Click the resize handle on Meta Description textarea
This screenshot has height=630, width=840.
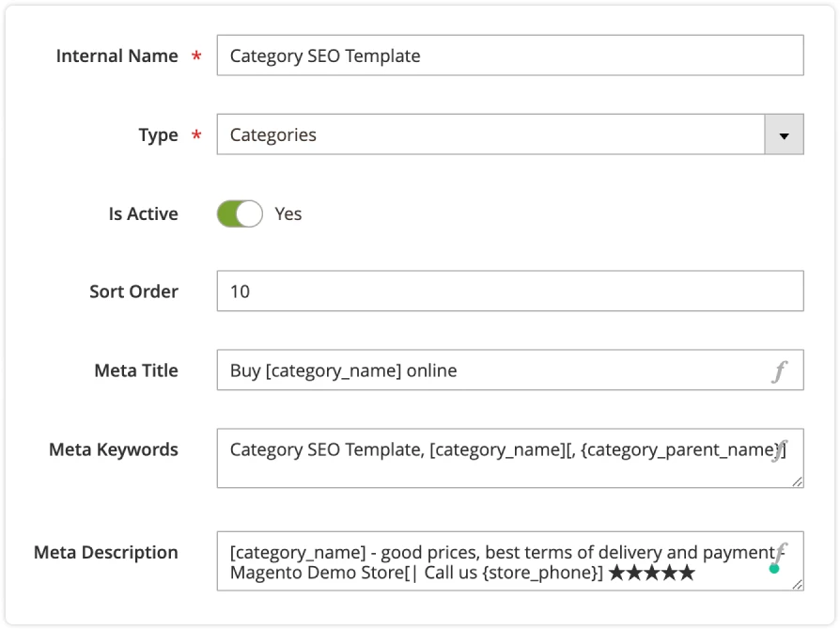tap(798, 587)
